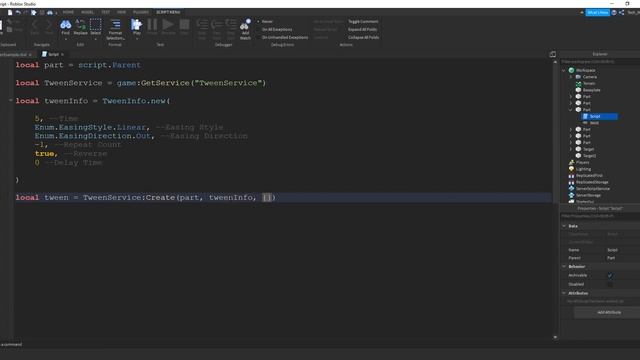The width and height of the screenshot is (640, 360).
Task: Click the Step Into debugger icon
Action: [x=202, y=24]
